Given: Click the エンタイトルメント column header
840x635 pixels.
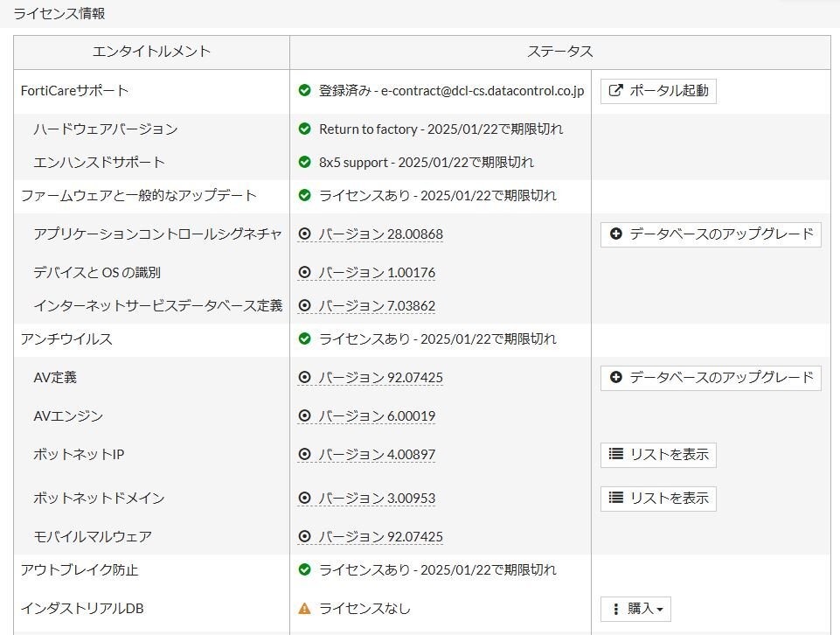Looking at the screenshot, I should point(151,52).
